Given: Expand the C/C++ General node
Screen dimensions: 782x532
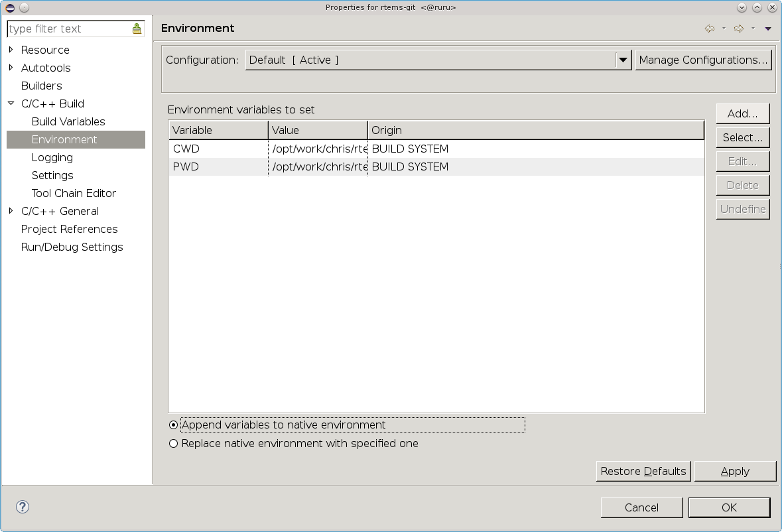Looking at the screenshot, I should point(11,211).
